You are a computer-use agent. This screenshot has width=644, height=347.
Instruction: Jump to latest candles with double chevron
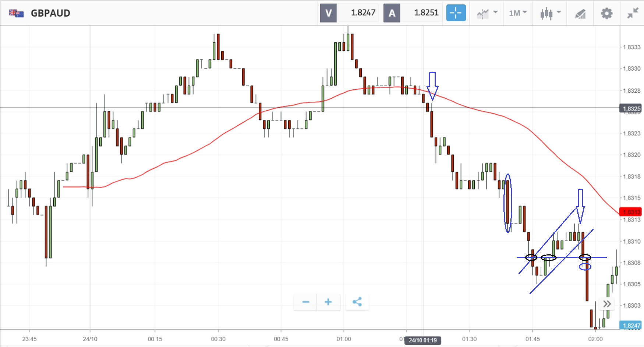[x=607, y=304]
